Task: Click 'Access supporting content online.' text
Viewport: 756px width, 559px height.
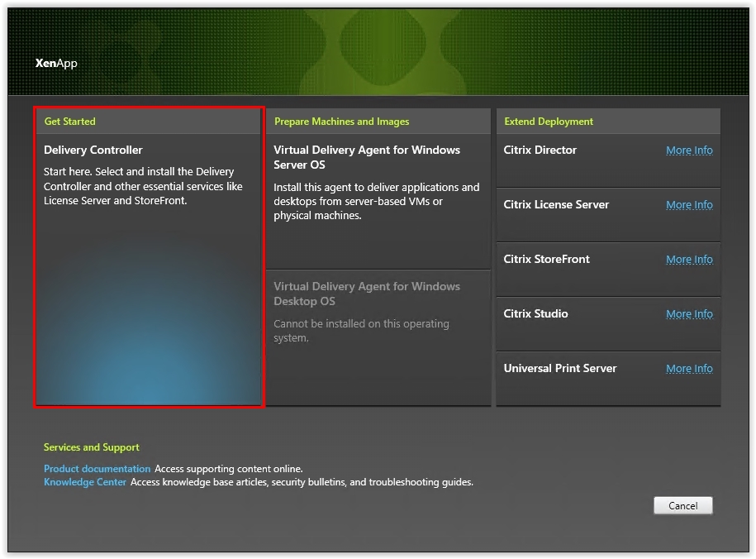Action: (229, 469)
